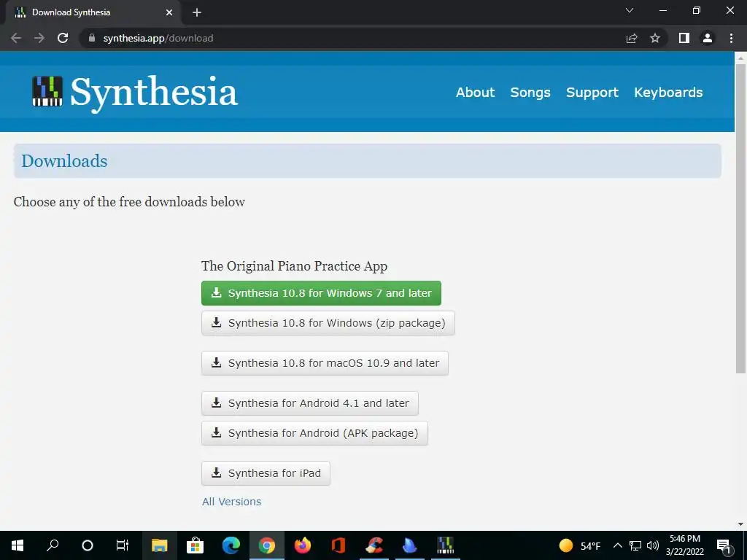This screenshot has height=560, width=747.
Task: Open Microsoft Edge from taskbar
Action: (231, 545)
